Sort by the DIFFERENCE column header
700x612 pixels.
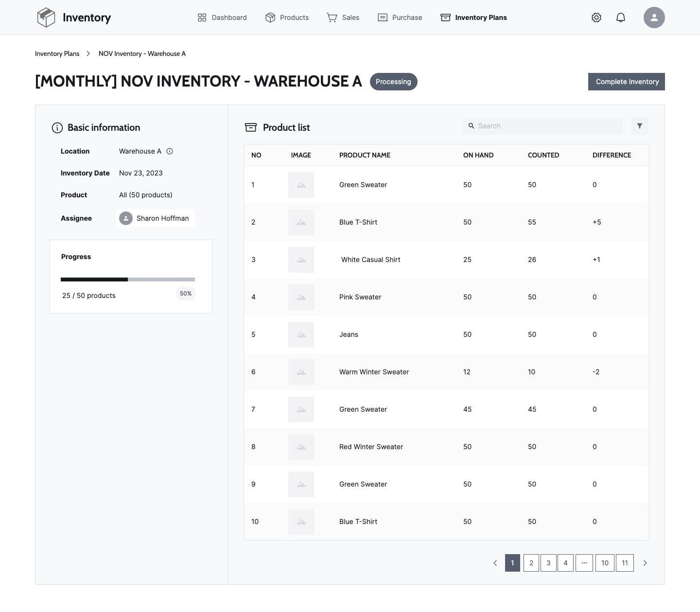coord(612,155)
